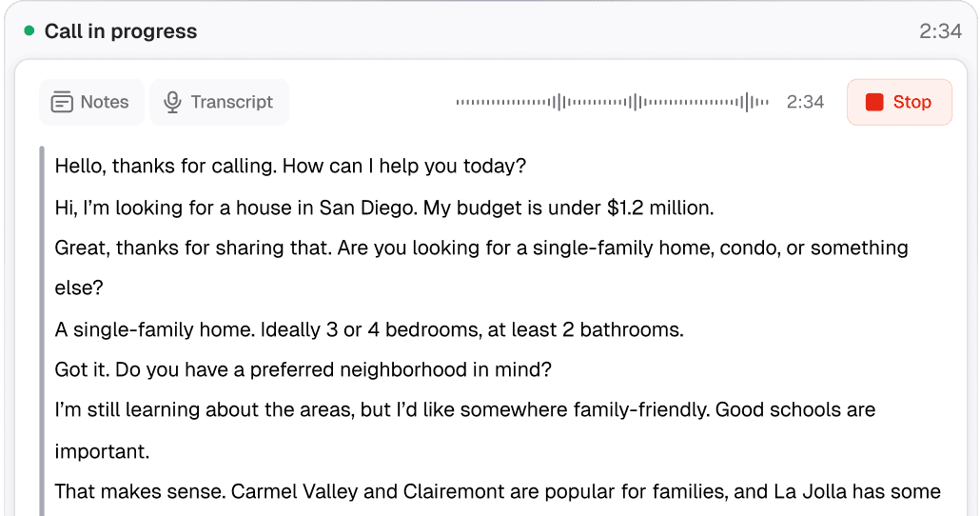The width and height of the screenshot is (980, 516).
Task: Switch to the Notes tab
Action: [x=91, y=102]
